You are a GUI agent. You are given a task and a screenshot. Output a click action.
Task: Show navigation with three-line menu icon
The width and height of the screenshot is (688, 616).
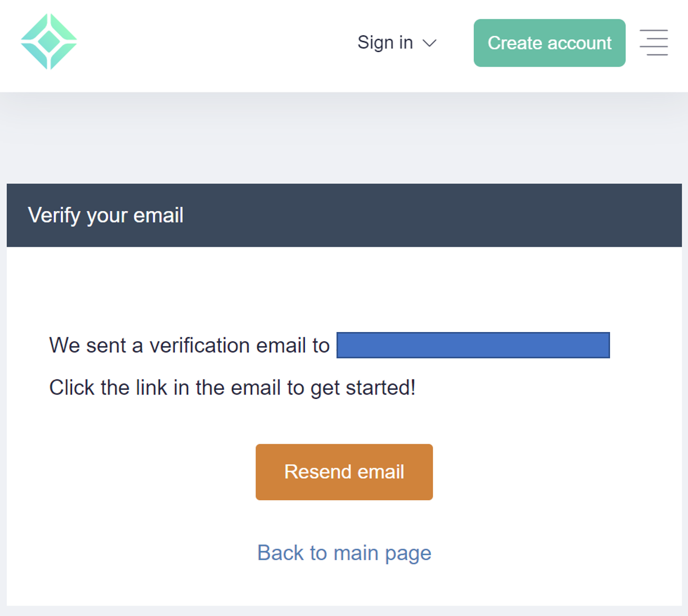click(x=654, y=42)
